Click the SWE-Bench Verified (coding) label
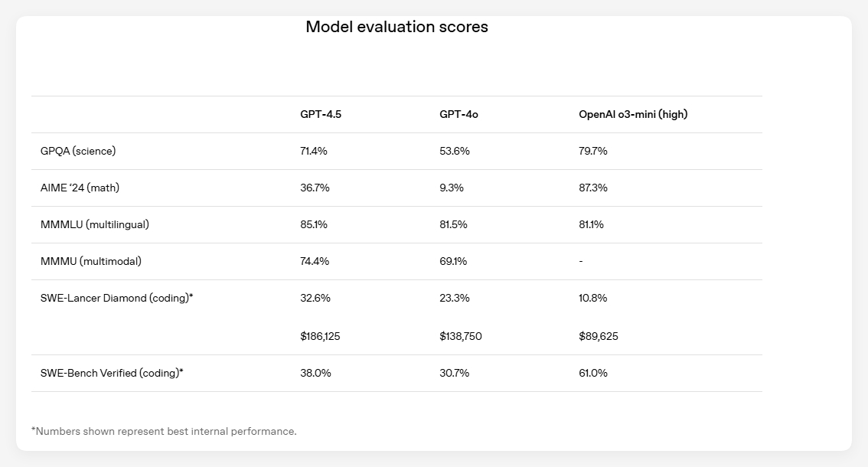 coord(112,373)
